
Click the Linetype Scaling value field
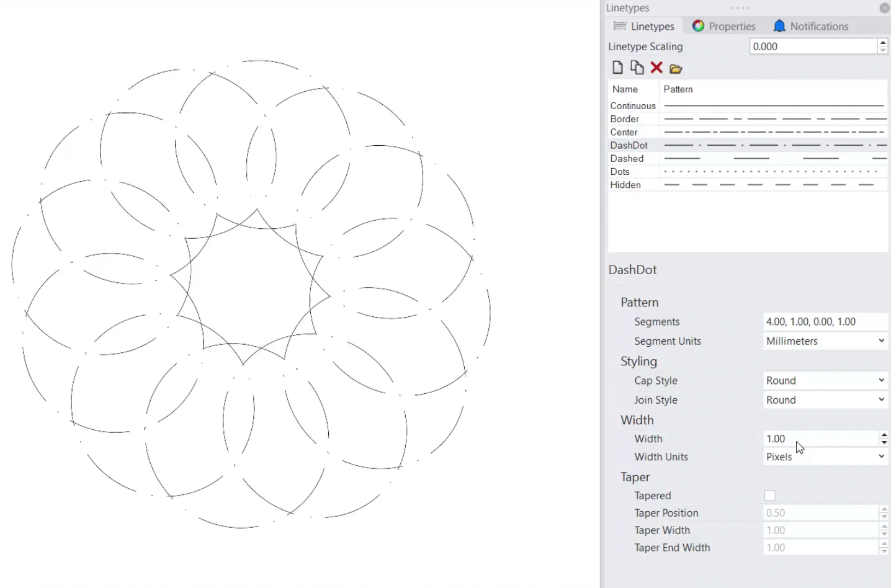[x=813, y=47]
